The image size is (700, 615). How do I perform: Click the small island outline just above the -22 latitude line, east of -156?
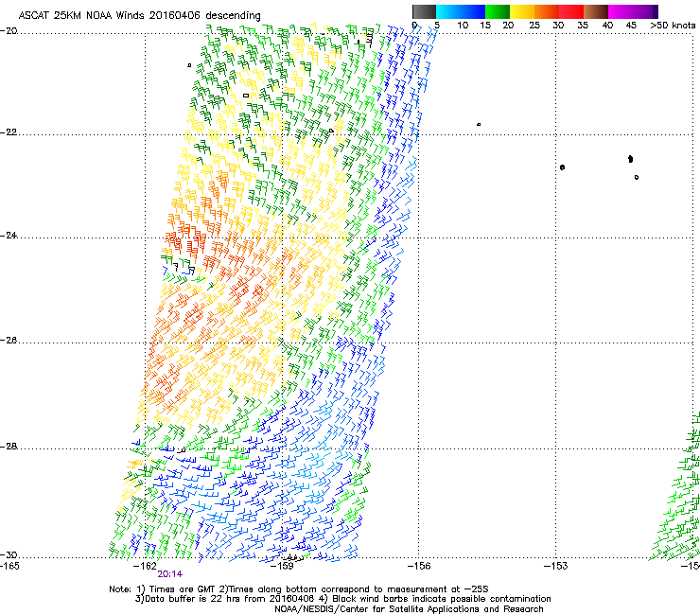479,124
